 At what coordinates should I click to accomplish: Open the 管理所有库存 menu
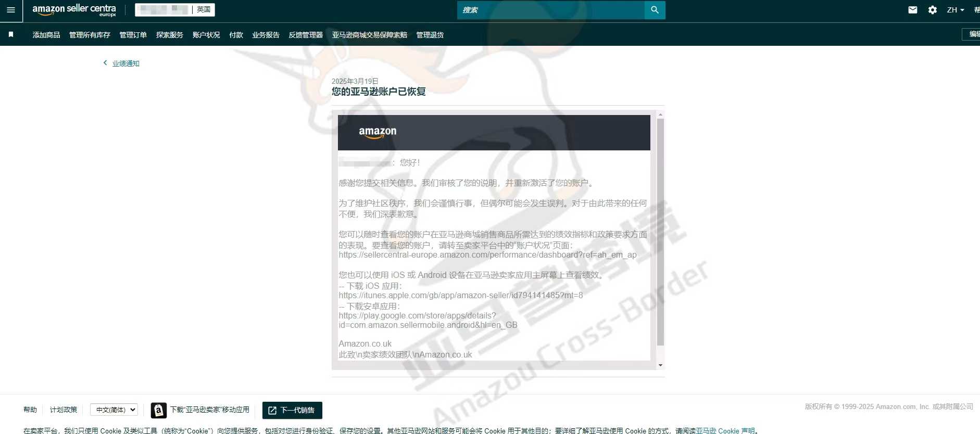[x=90, y=35]
